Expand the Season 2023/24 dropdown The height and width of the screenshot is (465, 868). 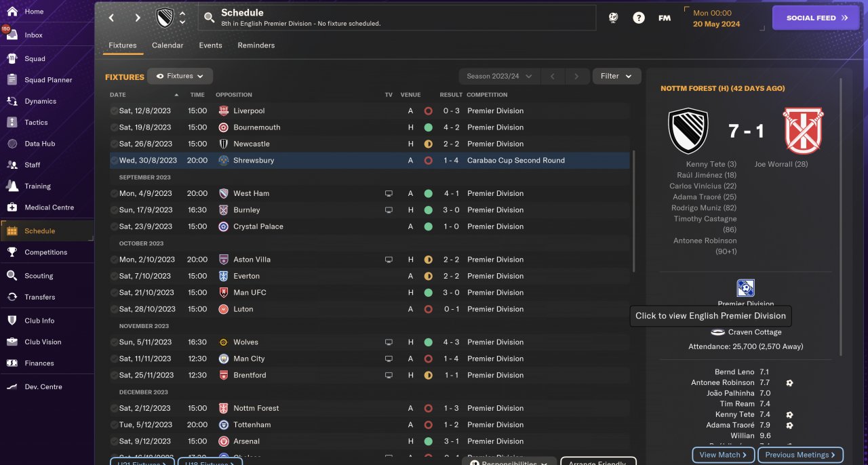(499, 77)
